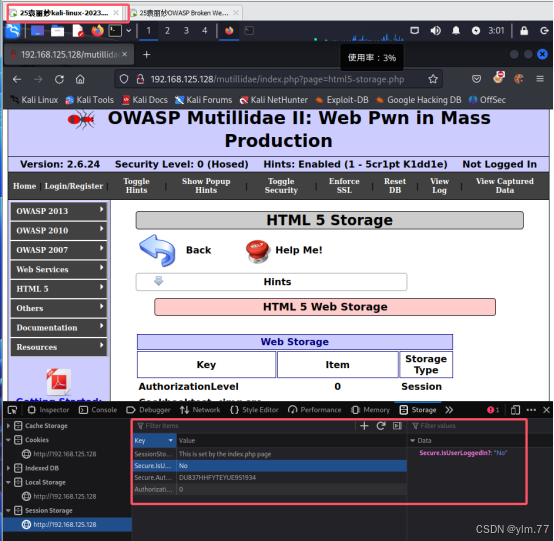
Task: Go to the Firefox home page
Action: [80, 79]
